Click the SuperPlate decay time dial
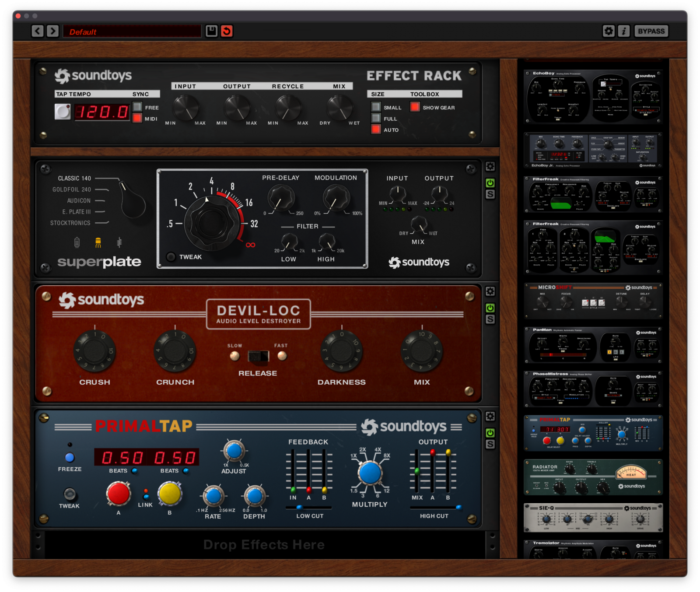The image size is (700, 592). pos(212,223)
